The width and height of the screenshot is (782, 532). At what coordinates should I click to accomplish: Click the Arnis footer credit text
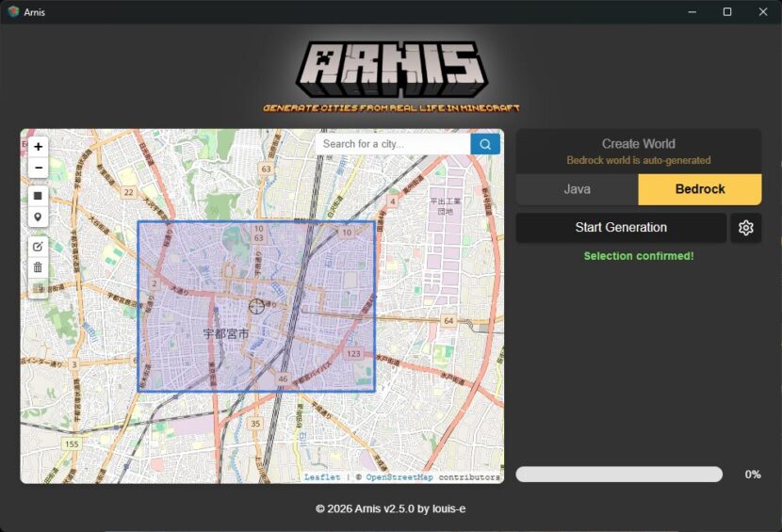click(x=391, y=508)
